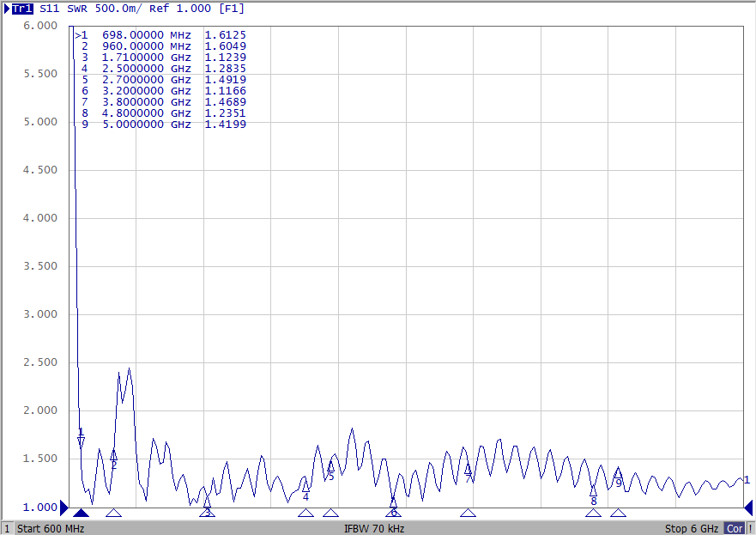Click the 6.000 top scale value
756x535 pixels.
(x=40, y=26)
